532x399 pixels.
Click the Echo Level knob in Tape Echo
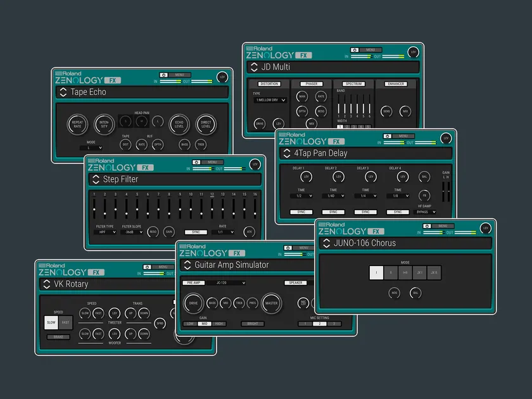pos(178,125)
